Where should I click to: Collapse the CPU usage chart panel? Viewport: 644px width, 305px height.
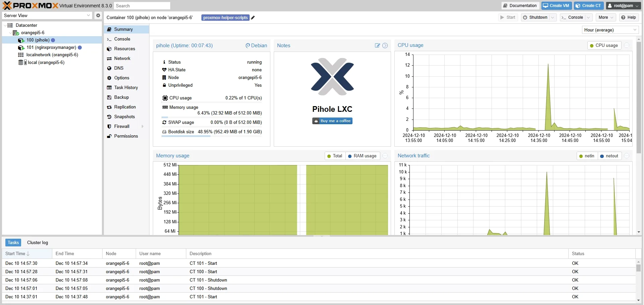pyautogui.click(x=627, y=45)
